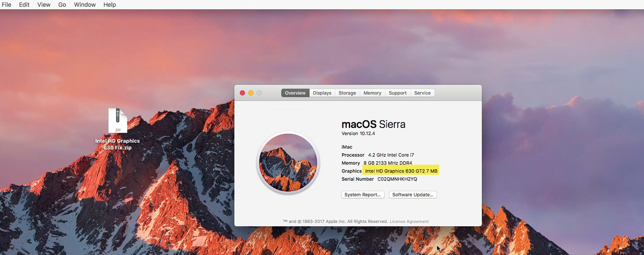The width and height of the screenshot is (644, 255).
Task: Switch to the Storage tab
Action: tap(348, 93)
